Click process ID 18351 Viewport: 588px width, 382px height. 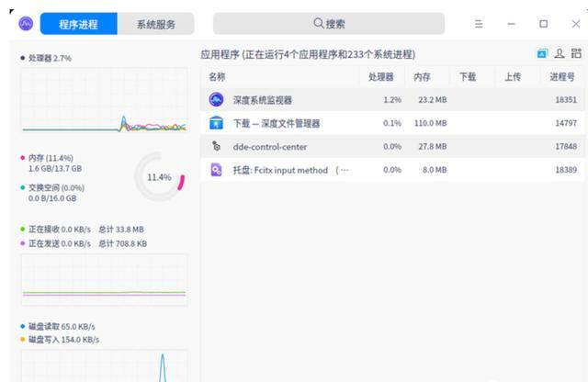click(566, 100)
